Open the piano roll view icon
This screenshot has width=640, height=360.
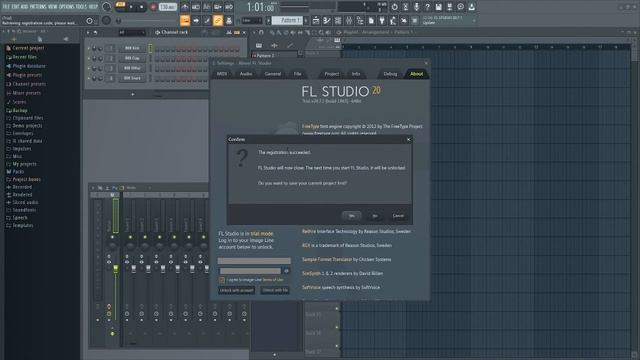(x=327, y=20)
